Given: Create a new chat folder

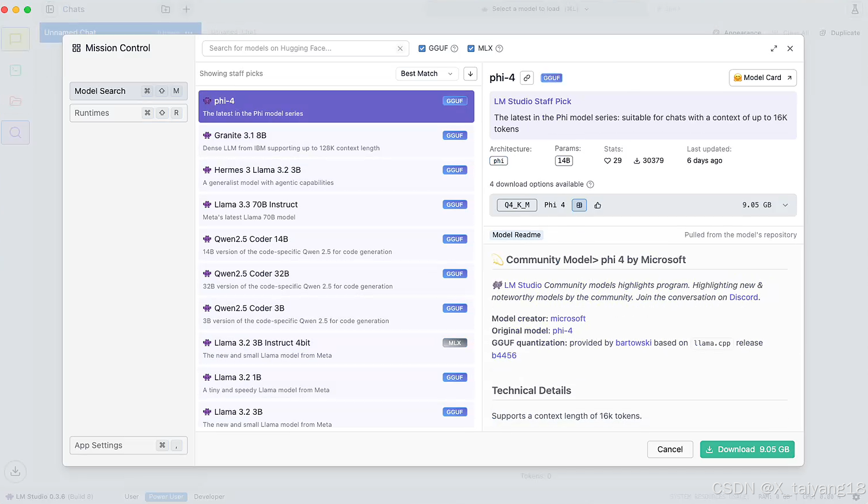Looking at the screenshot, I should pos(166,9).
